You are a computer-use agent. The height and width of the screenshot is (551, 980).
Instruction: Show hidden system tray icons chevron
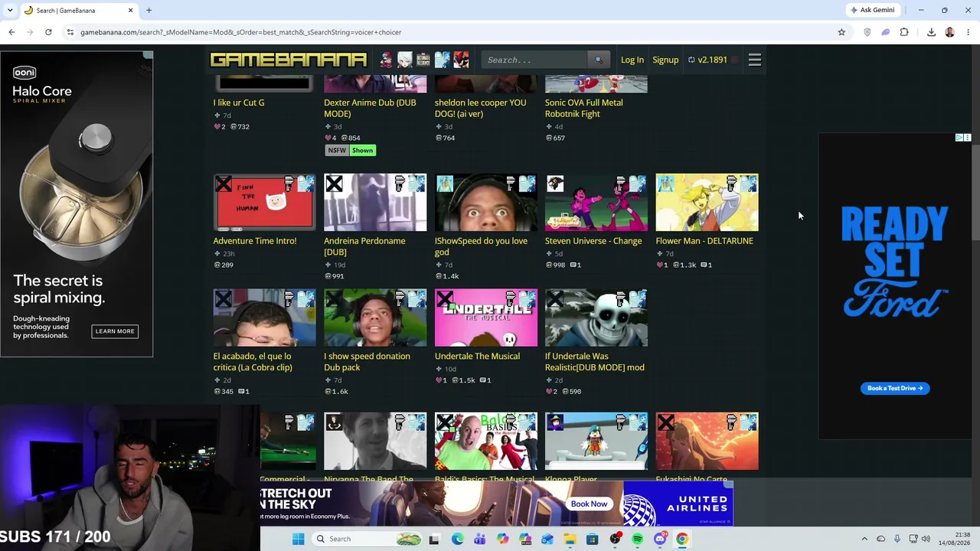coord(864,539)
